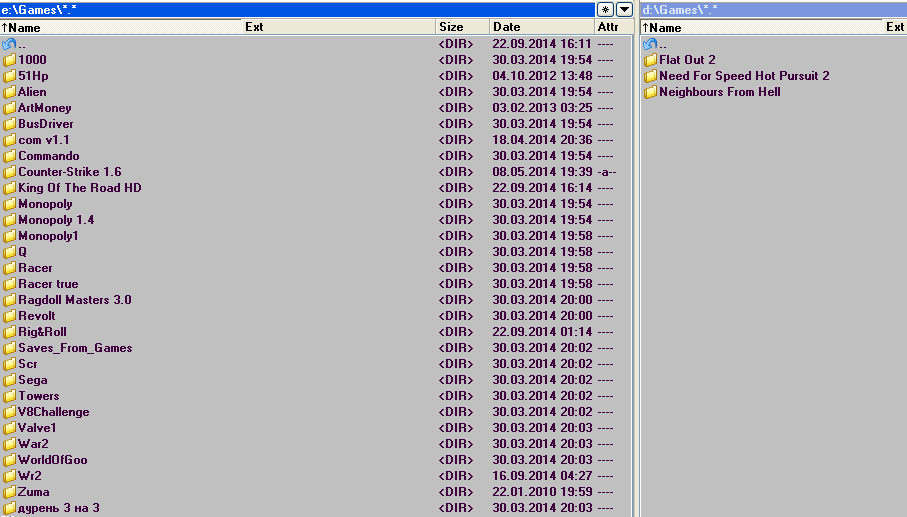Viewport: 907px width, 517px height.
Task: Click the V8Challenge folder icon
Action: pos(9,412)
